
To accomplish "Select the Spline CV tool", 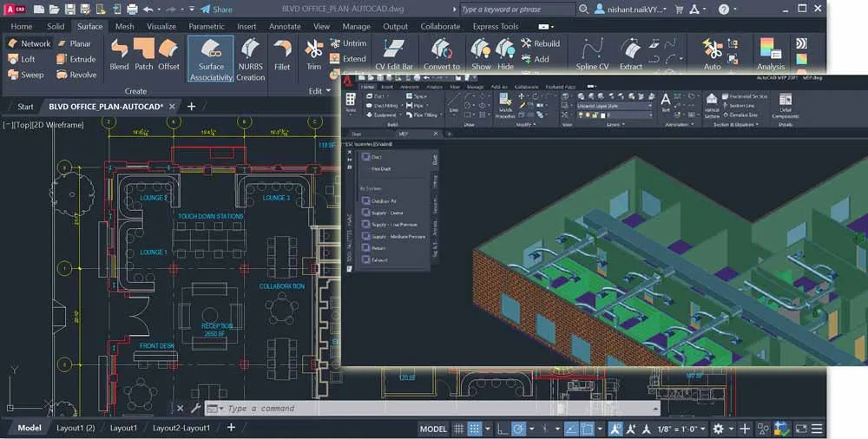I will tap(592, 55).
